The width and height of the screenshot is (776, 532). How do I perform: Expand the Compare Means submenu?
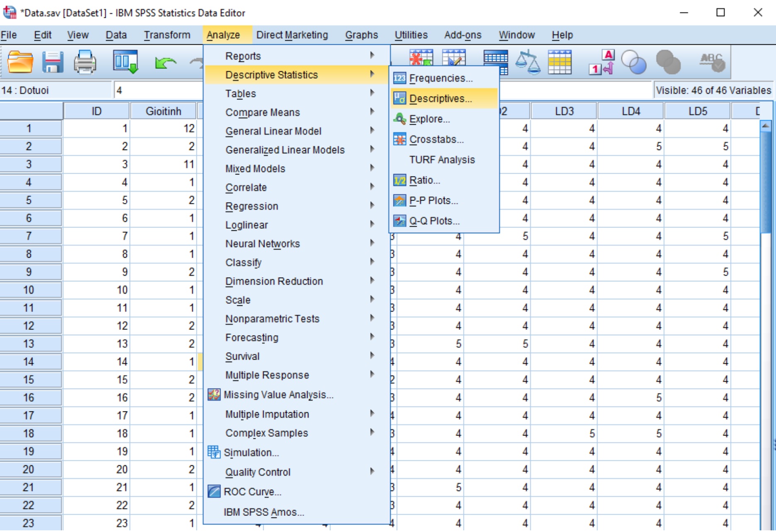[x=297, y=112]
